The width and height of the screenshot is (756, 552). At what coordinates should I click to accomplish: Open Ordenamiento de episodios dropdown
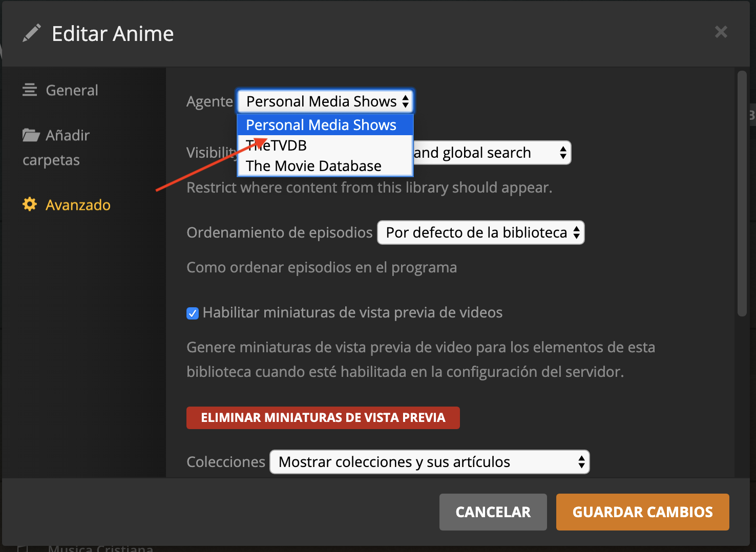pos(481,232)
